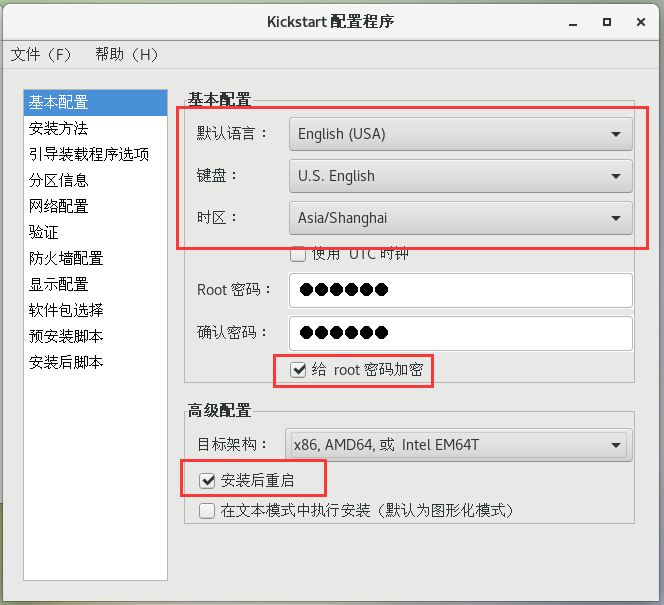Open the 时区 dropdown showing Asia/Shanghai
The height and width of the screenshot is (605, 664).
[x=461, y=218]
